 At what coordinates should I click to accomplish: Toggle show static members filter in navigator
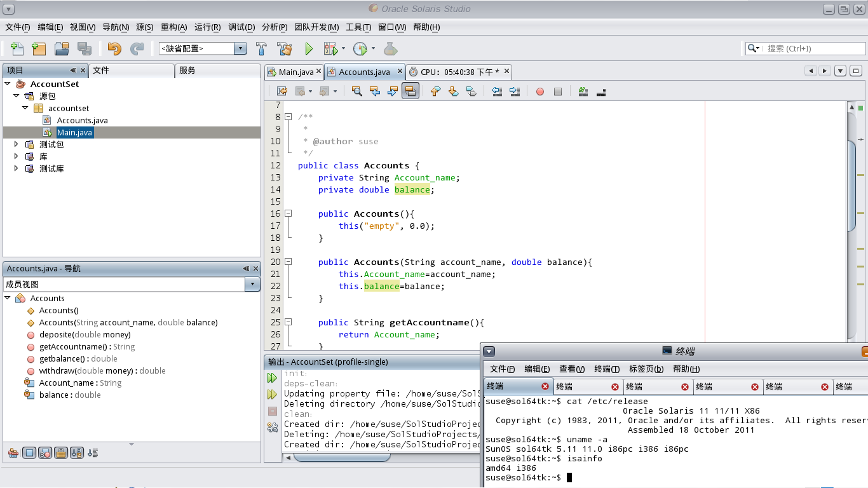[x=45, y=453]
